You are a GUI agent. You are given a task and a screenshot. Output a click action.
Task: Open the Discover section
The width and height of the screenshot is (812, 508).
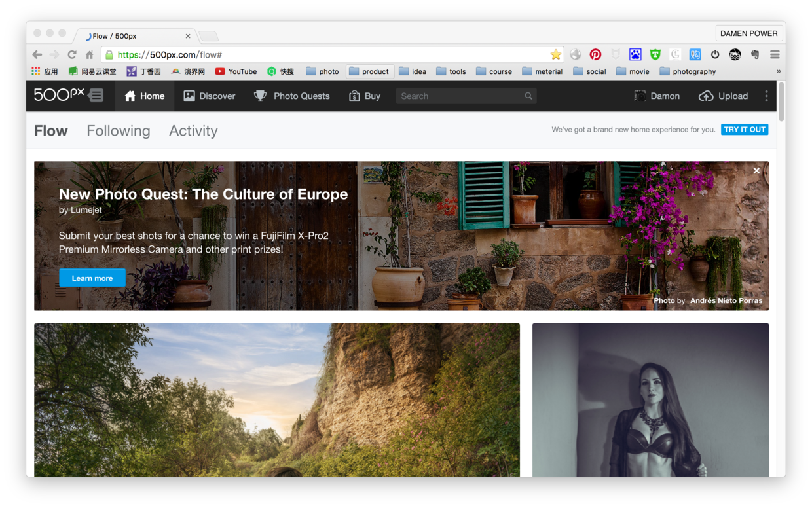pos(209,96)
